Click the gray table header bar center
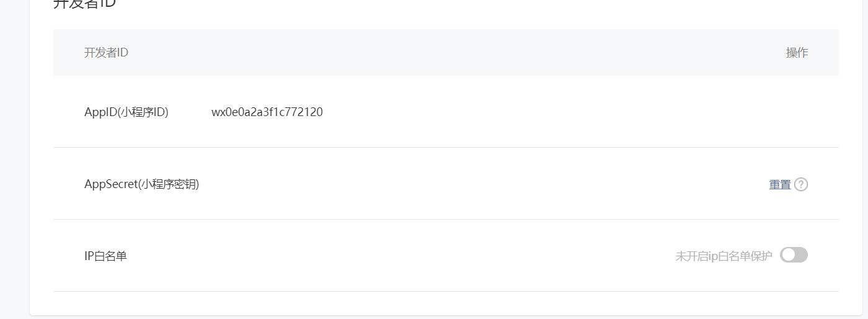Screen dimensions: 868x319 [x=446, y=52]
